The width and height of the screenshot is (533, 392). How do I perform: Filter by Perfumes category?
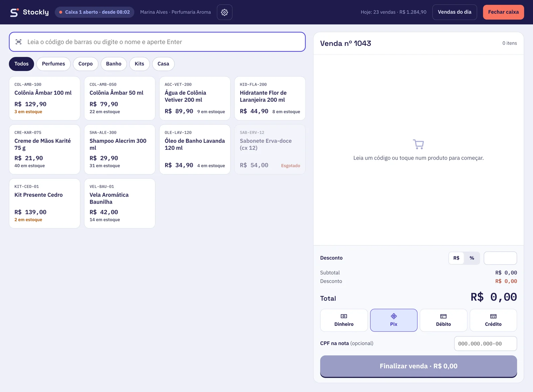coord(53,64)
